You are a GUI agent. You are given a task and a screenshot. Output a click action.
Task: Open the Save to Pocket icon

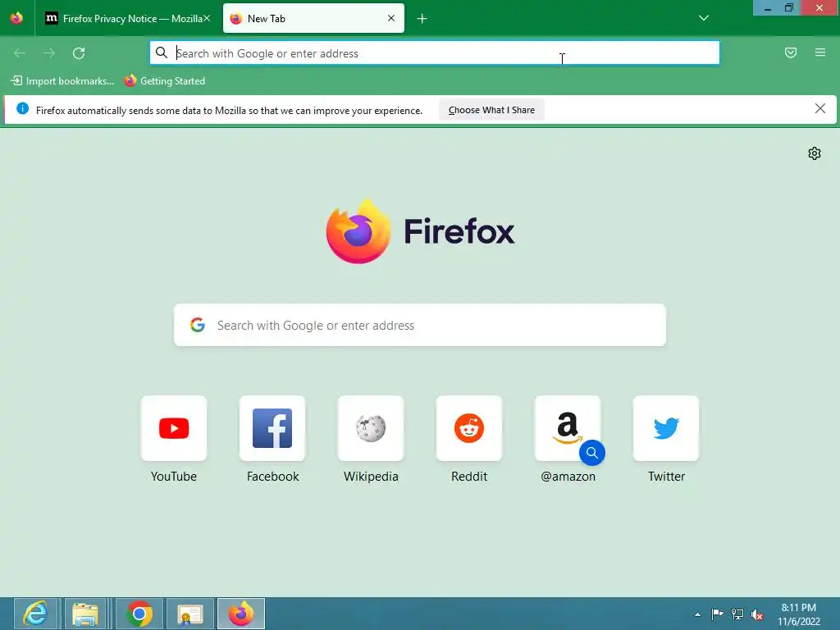(x=791, y=52)
